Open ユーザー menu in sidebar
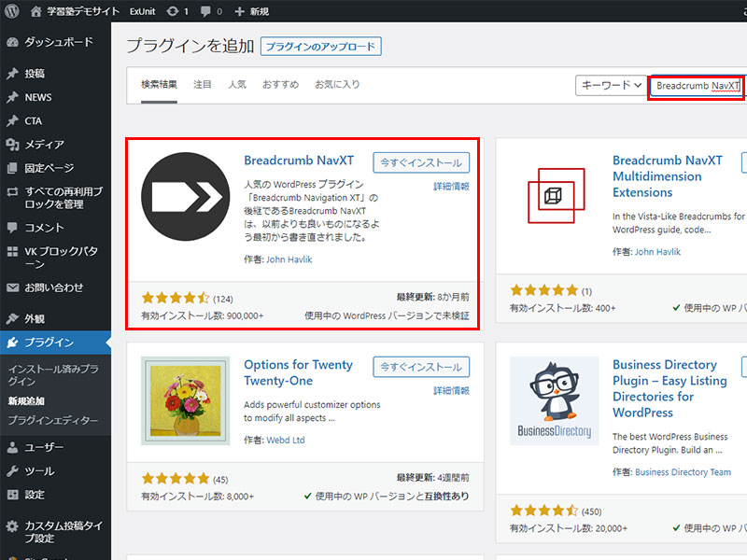 point(44,447)
